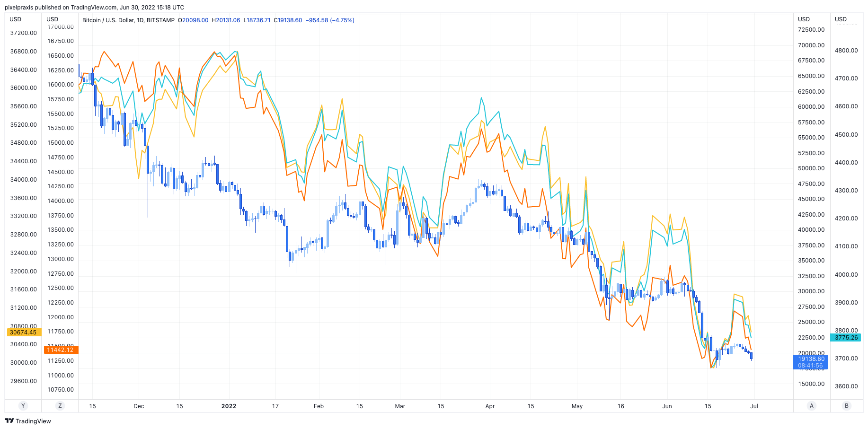Select the B price scale button

click(847, 406)
